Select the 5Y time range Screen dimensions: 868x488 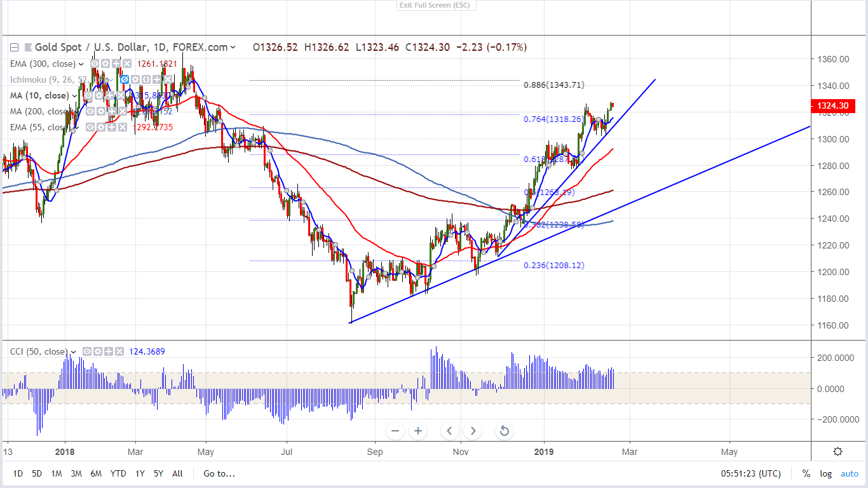click(158, 473)
